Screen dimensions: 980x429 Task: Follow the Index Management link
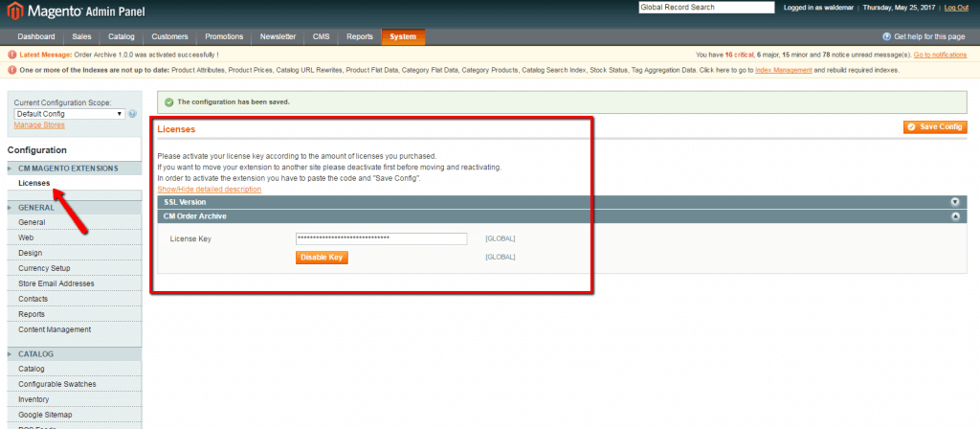click(782, 70)
